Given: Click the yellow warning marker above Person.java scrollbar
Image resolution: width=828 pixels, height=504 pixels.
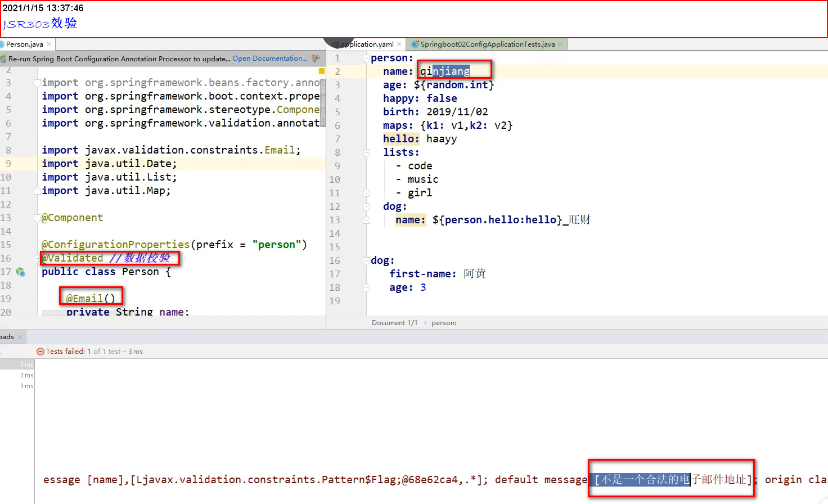Looking at the screenshot, I should coord(322,71).
